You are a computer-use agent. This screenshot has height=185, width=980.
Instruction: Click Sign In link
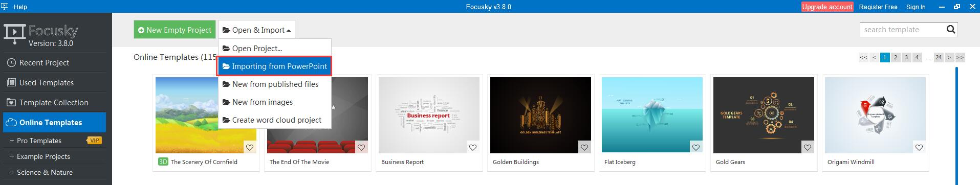[x=916, y=7]
